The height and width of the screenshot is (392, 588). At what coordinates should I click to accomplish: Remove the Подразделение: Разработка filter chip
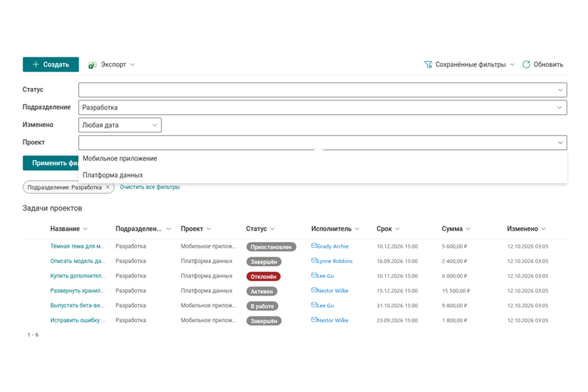coord(108,187)
